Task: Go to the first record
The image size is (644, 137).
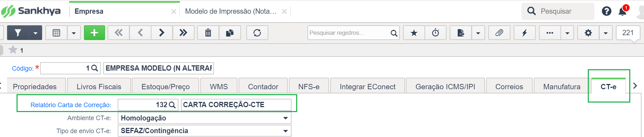Action: [119, 33]
